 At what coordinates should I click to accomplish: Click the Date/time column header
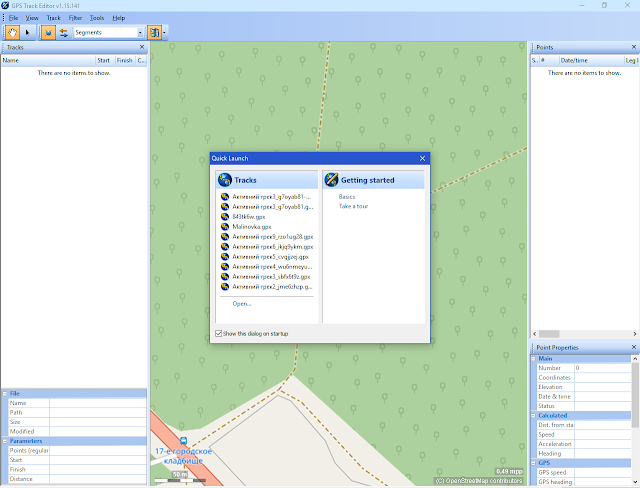(x=591, y=60)
